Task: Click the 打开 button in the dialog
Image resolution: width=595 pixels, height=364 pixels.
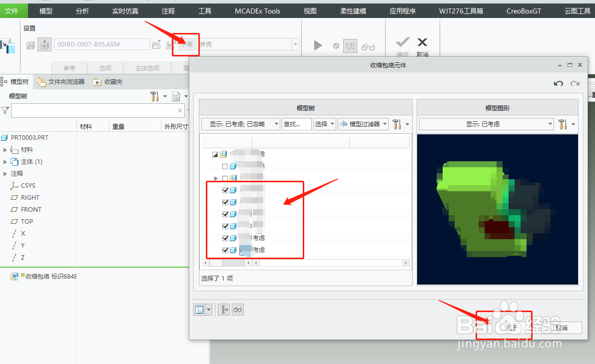Action: coord(512,327)
